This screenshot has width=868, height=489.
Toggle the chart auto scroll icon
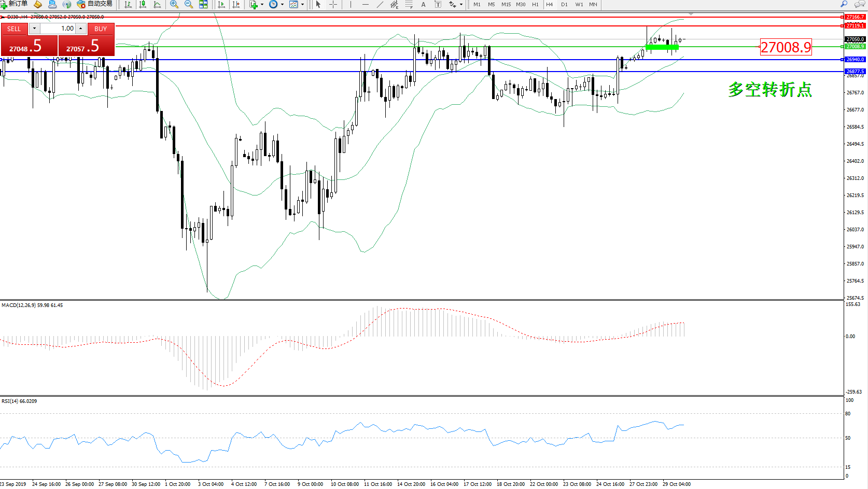point(221,4)
